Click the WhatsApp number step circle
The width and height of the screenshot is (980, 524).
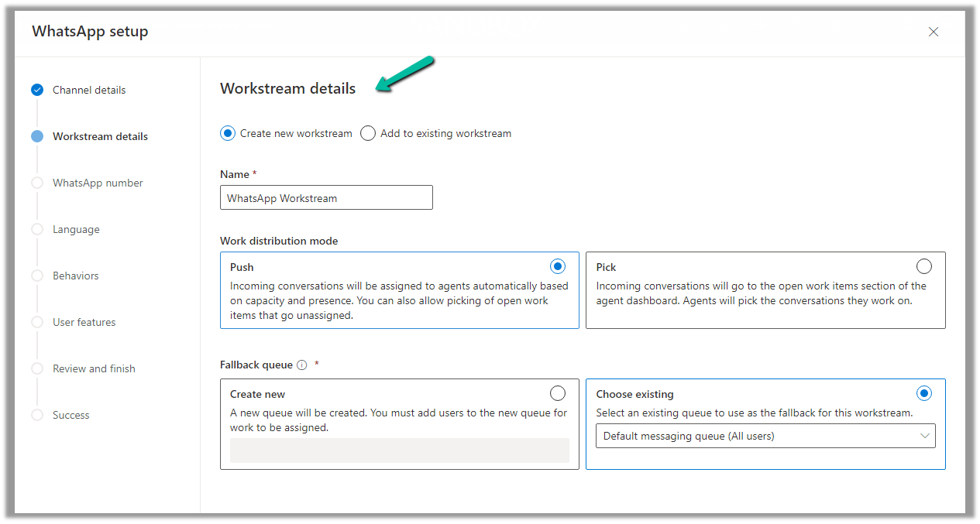pyautogui.click(x=37, y=183)
